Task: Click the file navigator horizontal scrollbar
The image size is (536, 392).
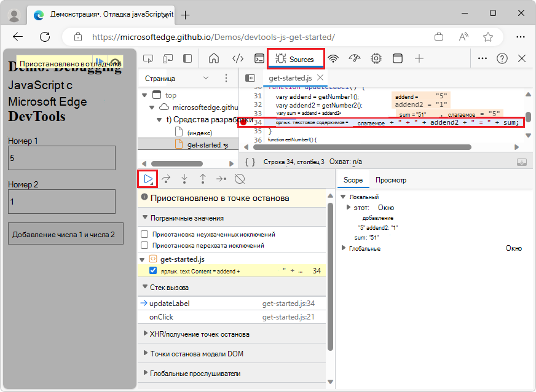Action: [x=177, y=163]
